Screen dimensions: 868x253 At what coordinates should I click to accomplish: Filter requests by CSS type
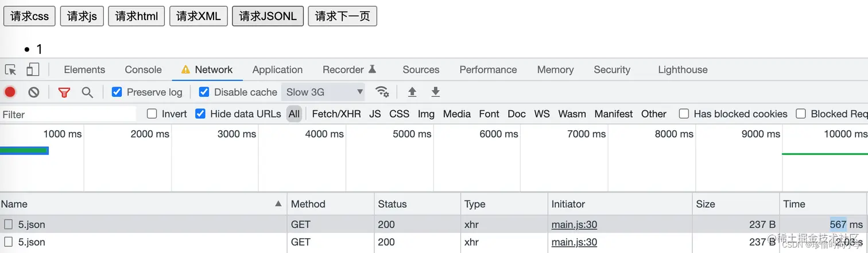[x=399, y=114]
